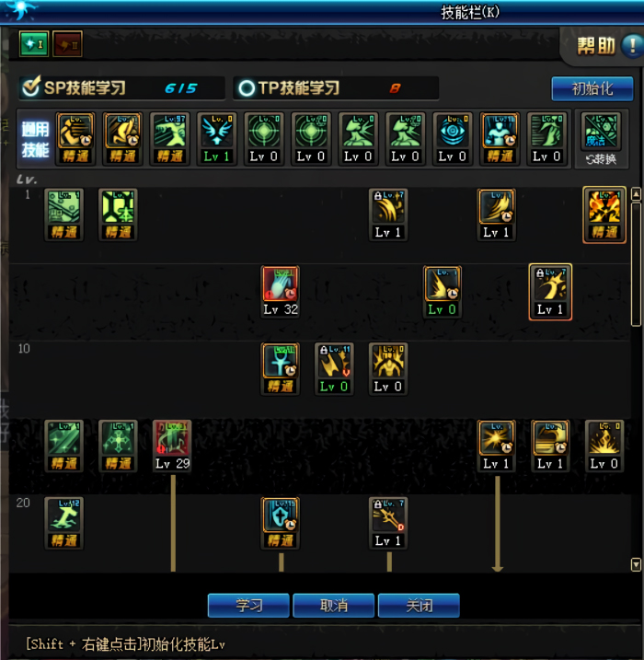Click the 学习 button

[x=248, y=606]
